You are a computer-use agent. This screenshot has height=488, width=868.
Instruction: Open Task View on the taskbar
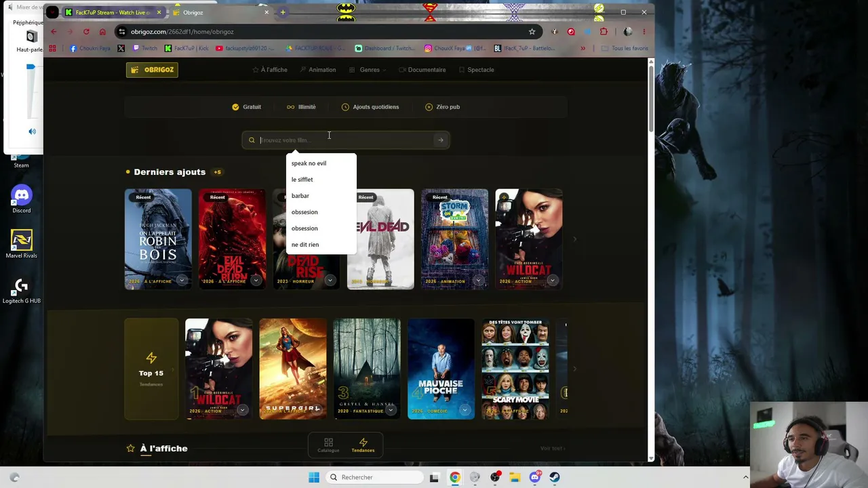(x=434, y=477)
